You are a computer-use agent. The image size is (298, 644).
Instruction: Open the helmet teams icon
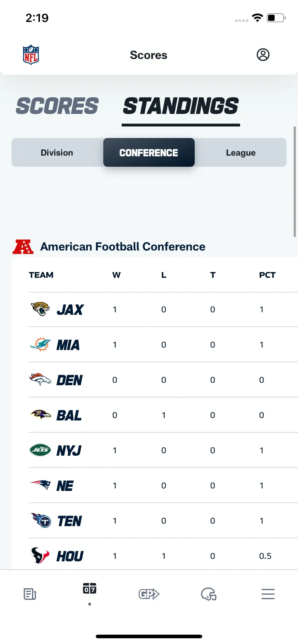[209, 594]
